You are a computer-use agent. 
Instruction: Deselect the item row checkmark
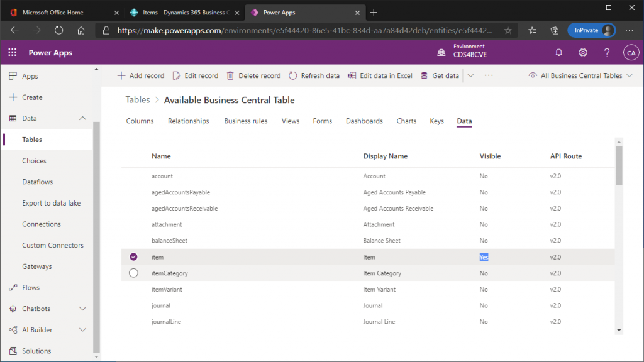pyautogui.click(x=133, y=257)
